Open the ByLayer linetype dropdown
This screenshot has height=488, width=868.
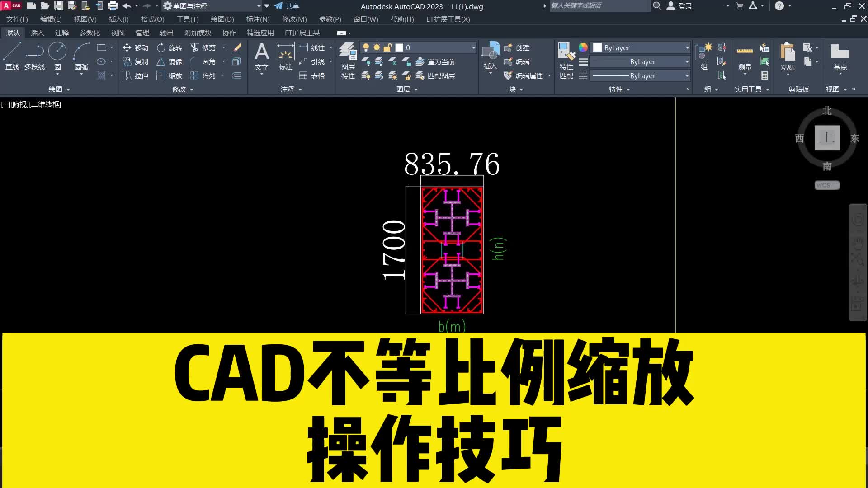point(687,75)
